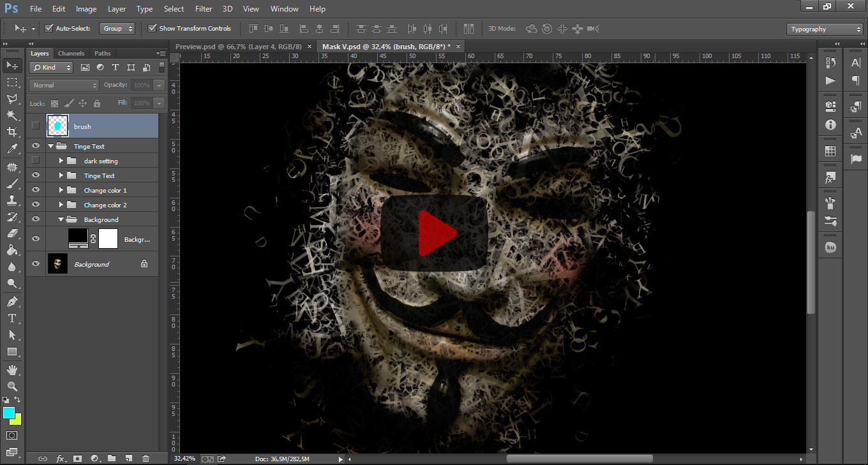
Task: Hide the Change color 1 group
Action: [x=36, y=190]
